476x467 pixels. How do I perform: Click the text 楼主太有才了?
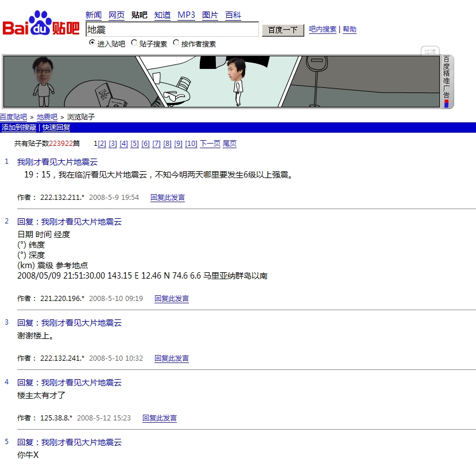coord(41,396)
